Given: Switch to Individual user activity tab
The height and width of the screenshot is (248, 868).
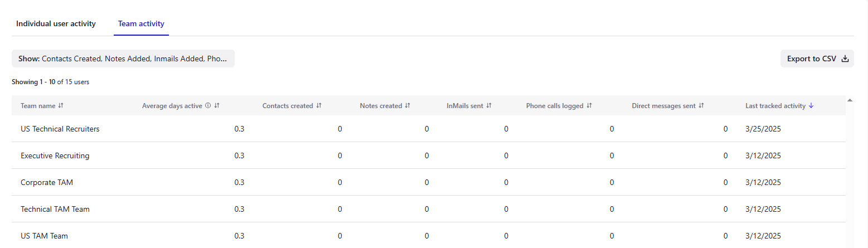Looking at the screenshot, I should click(x=56, y=24).
